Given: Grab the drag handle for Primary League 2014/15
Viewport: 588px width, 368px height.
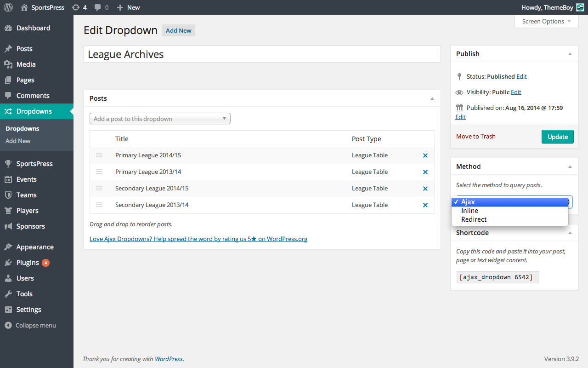Looking at the screenshot, I should pos(99,155).
